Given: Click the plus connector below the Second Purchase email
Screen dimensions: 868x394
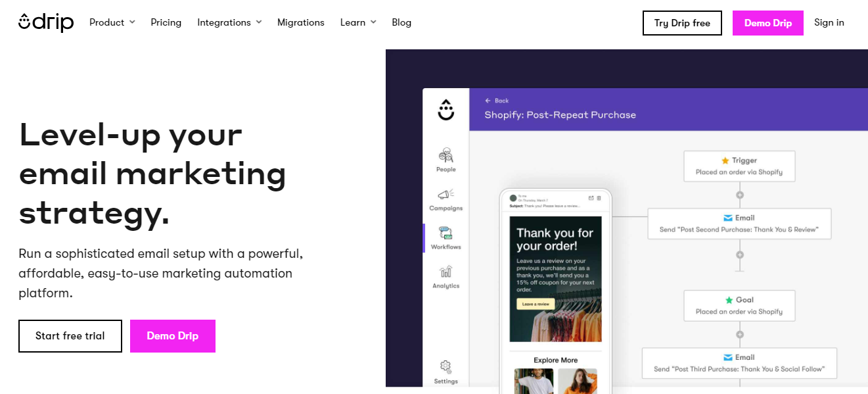Looking at the screenshot, I should [x=740, y=255].
